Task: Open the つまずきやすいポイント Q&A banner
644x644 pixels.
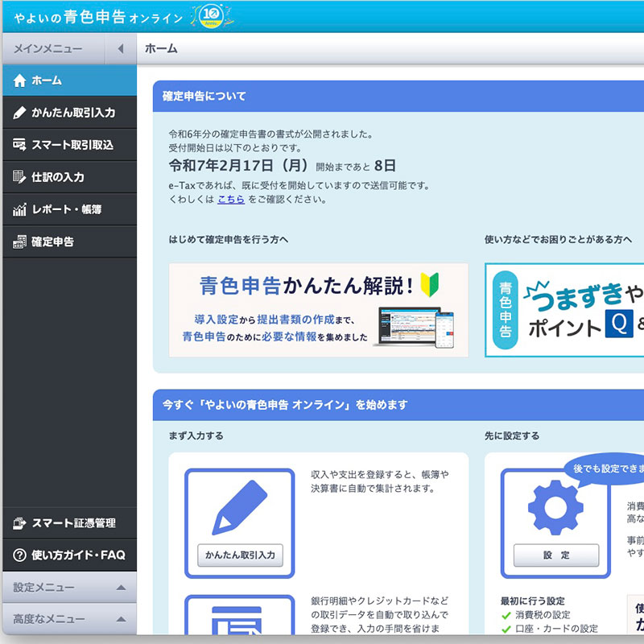Action: click(x=565, y=310)
